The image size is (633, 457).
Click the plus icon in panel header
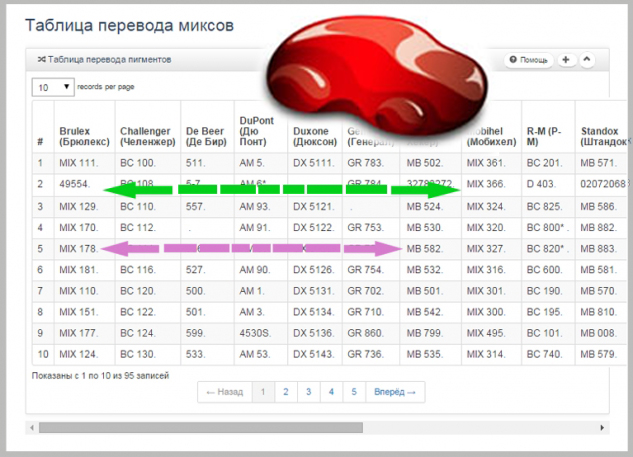point(566,60)
